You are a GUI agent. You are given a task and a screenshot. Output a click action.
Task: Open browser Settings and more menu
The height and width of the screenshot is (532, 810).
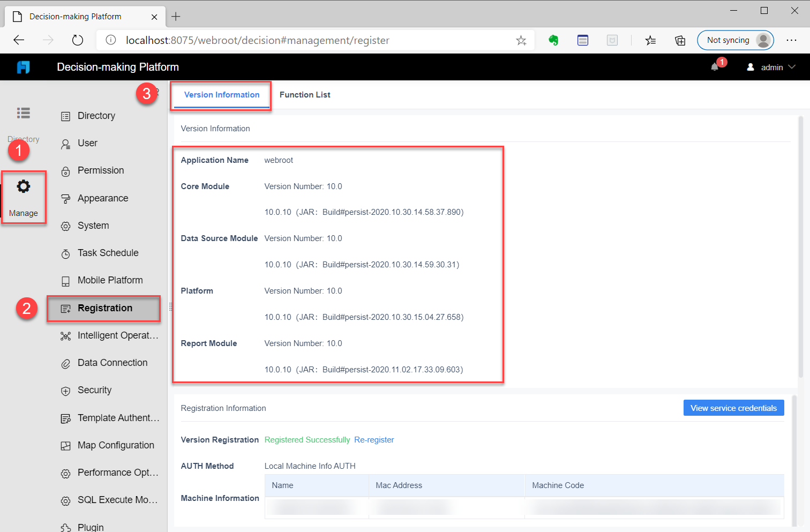(x=792, y=40)
